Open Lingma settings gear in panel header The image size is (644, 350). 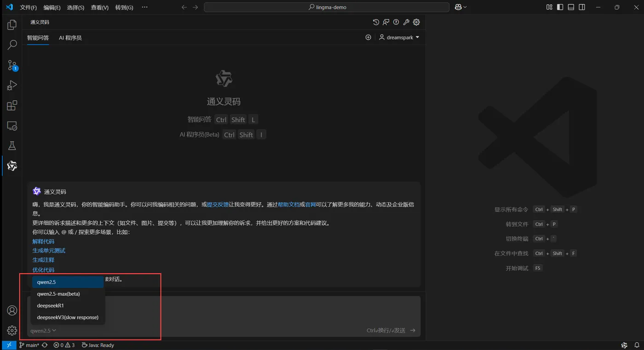(x=416, y=22)
